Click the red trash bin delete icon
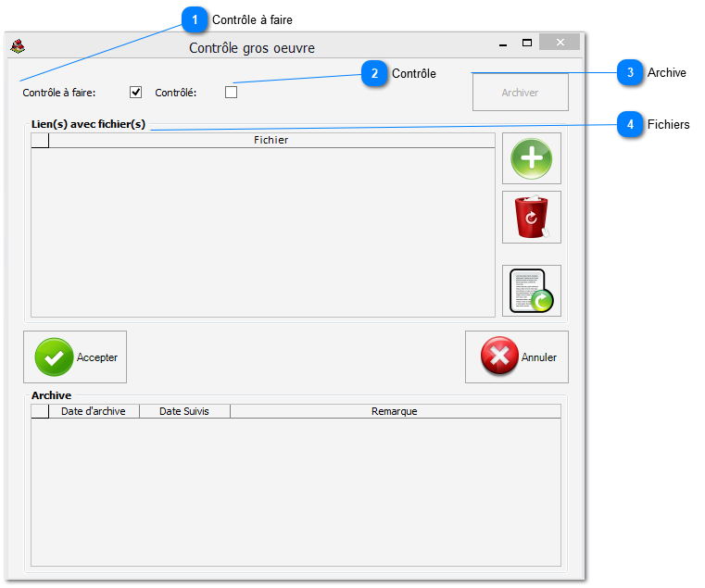This screenshot has height=588, width=705. (532, 218)
